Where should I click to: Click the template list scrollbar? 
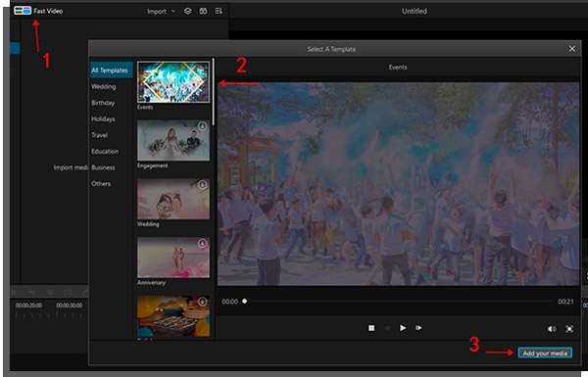point(213,92)
